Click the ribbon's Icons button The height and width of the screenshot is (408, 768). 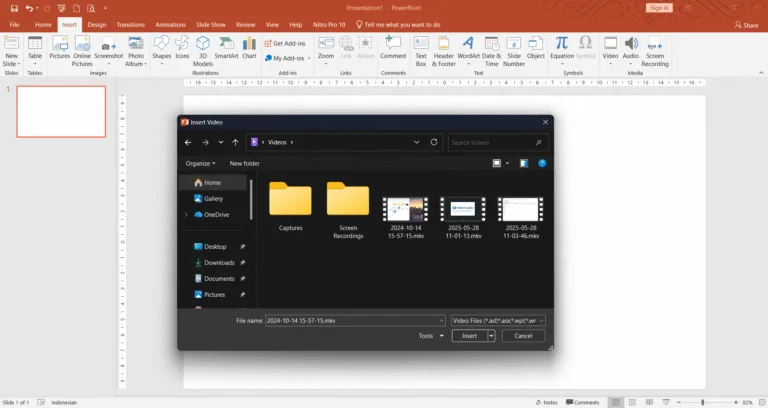pyautogui.click(x=182, y=48)
